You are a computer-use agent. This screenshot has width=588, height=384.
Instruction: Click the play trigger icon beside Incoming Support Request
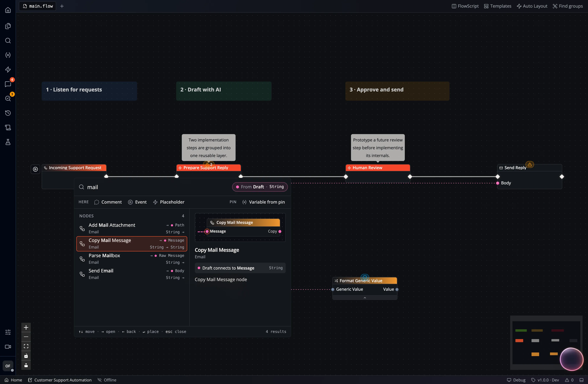point(35,169)
